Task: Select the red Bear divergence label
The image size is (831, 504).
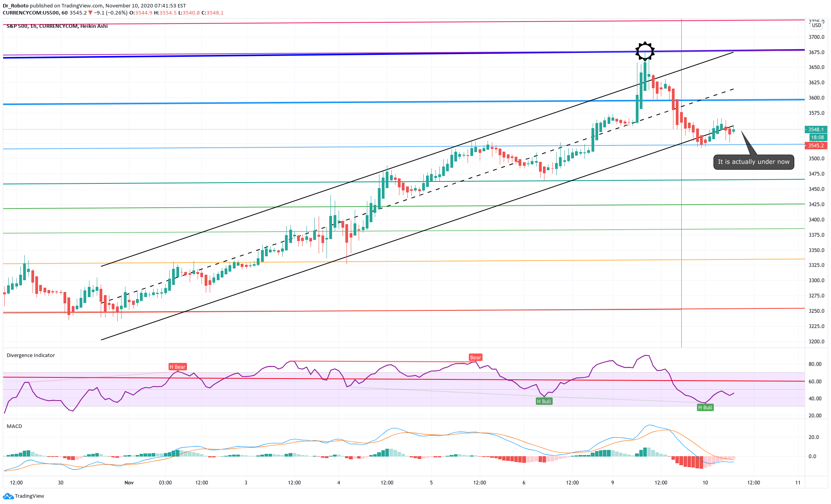Action: point(475,357)
